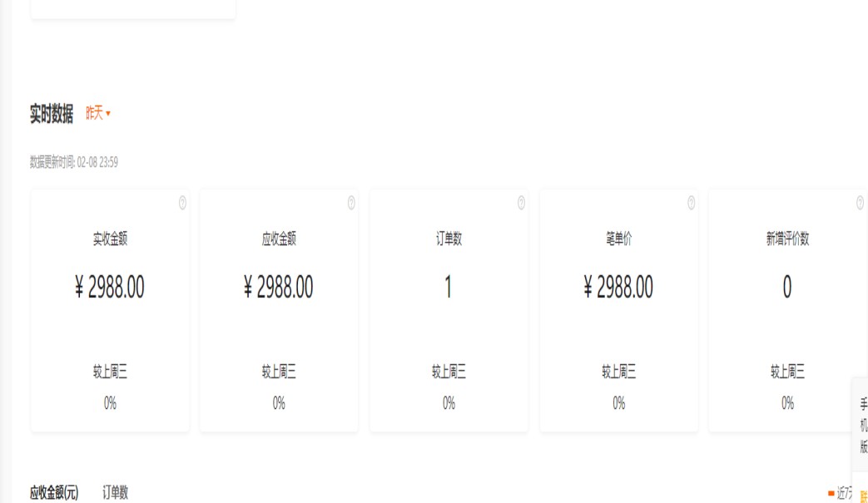
Task: Open help tooltip for 订单数 card
Action: pos(521,203)
